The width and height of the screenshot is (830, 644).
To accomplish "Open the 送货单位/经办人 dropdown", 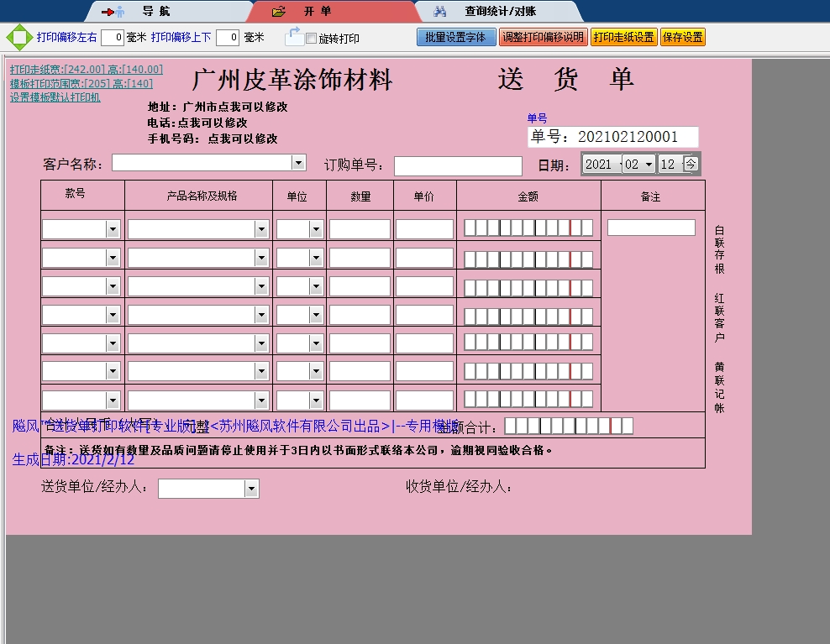I will click(x=250, y=488).
